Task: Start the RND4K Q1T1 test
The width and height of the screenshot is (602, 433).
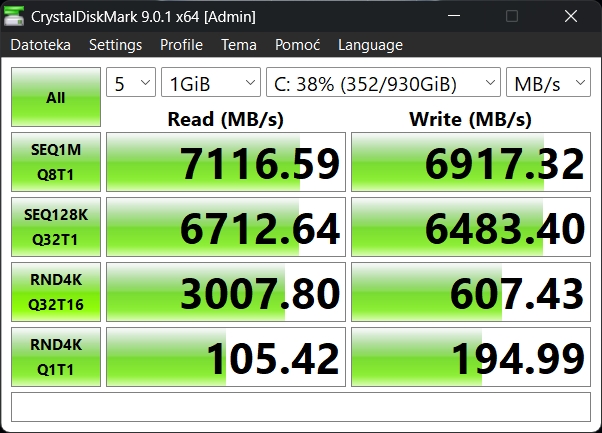Action: (x=56, y=357)
